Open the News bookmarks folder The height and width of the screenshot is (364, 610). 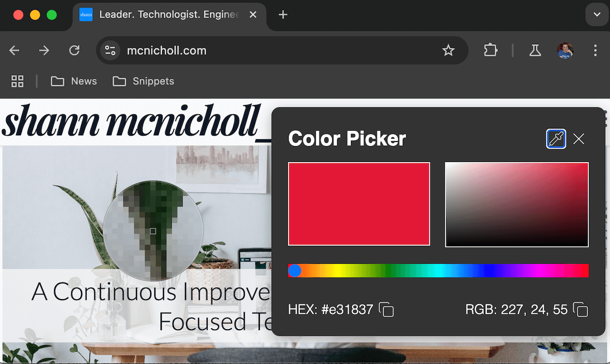[x=74, y=81]
